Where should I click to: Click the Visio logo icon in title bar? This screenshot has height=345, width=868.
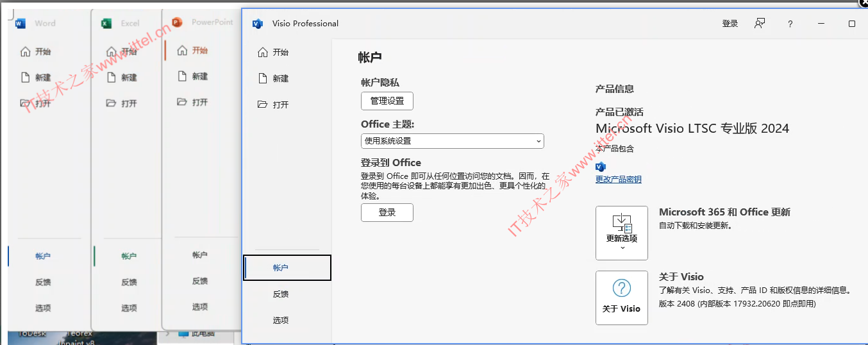[x=258, y=24]
